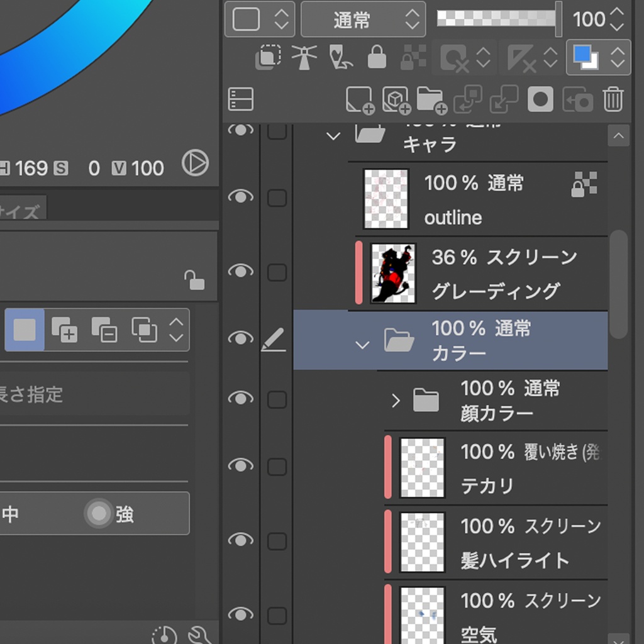The width and height of the screenshot is (644, 644).
Task: Click the color play arrow circle icon
Action: coord(196,163)
